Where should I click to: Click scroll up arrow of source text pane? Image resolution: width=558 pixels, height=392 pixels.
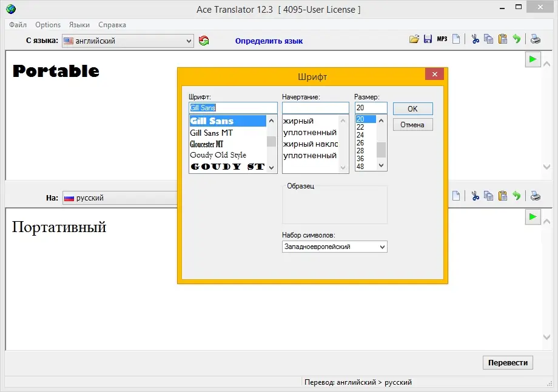[547, 64]
